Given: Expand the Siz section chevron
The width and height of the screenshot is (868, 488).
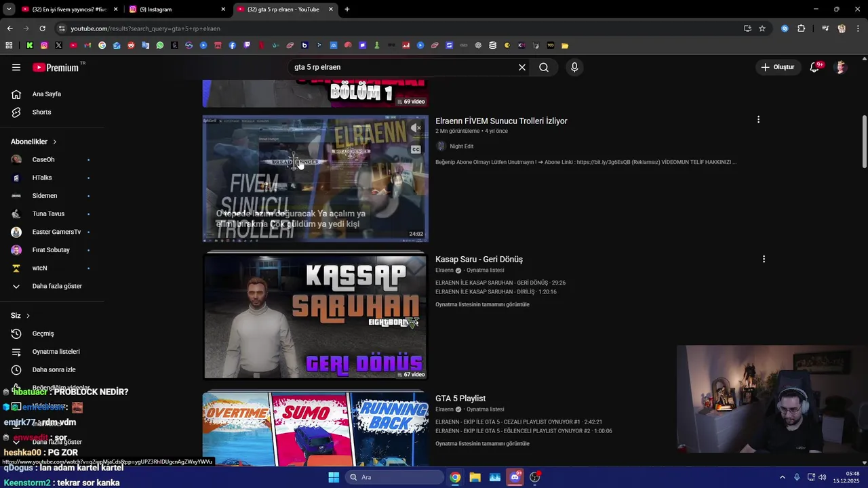Looking at the screenshot, I should (x=28, y=316).
